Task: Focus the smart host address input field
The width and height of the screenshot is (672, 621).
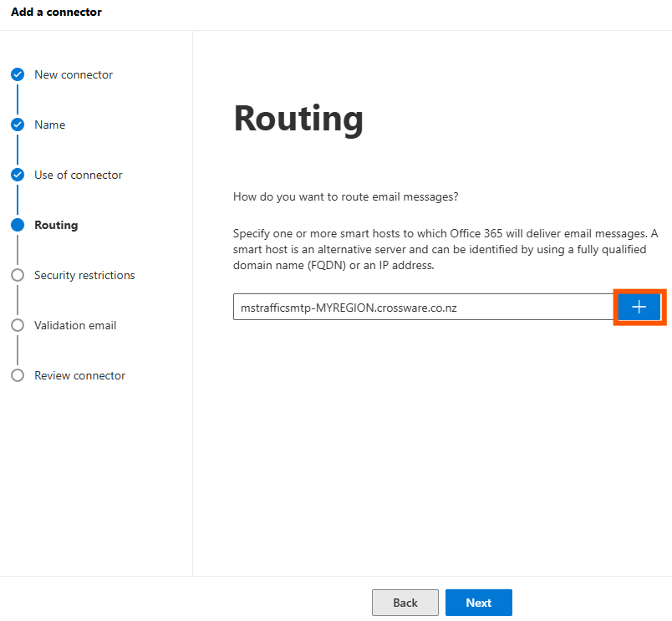Action: (x=424, y=308)
